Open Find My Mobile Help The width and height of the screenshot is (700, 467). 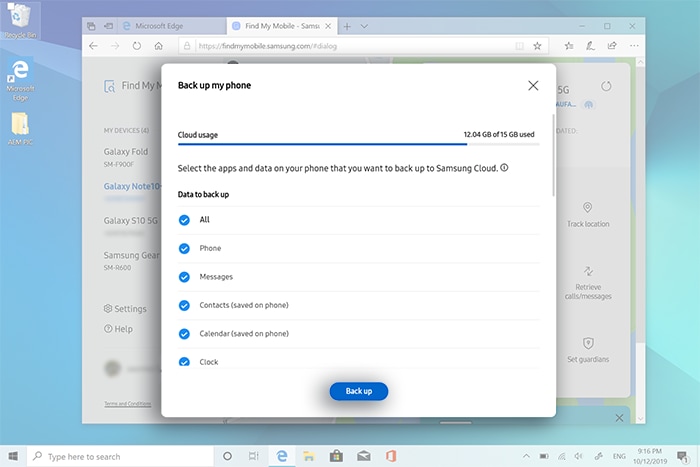coord(118,329)
